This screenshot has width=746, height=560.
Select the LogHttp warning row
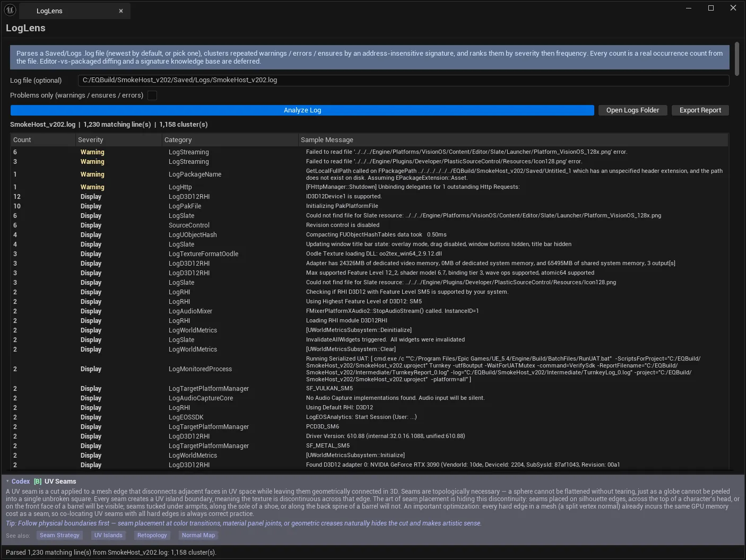[369, 187]
